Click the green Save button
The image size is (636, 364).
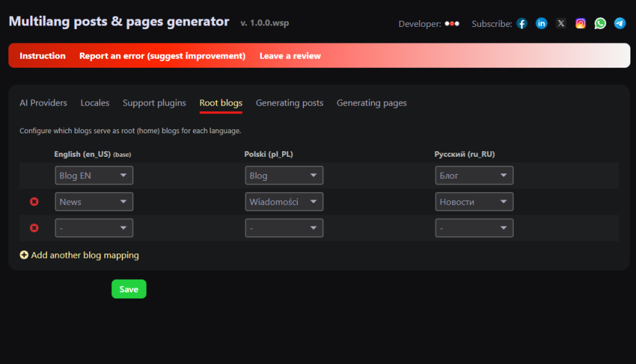pyautogui.click(x=129, y=289)
